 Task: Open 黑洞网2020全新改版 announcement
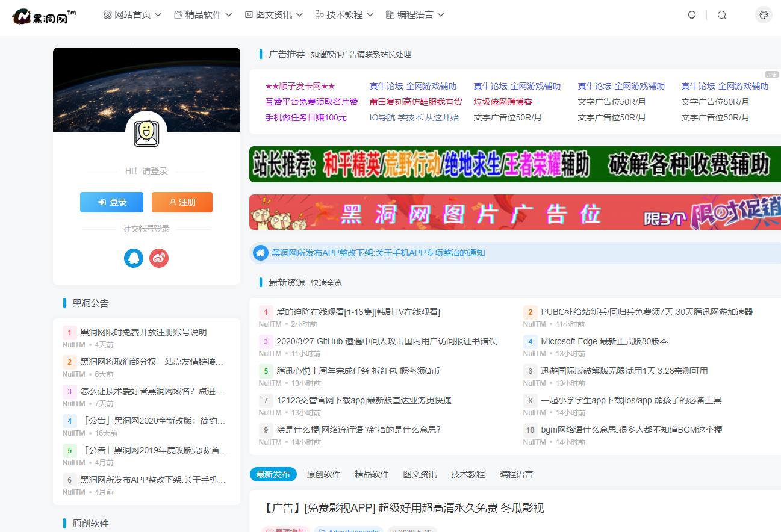pos(153,421)
